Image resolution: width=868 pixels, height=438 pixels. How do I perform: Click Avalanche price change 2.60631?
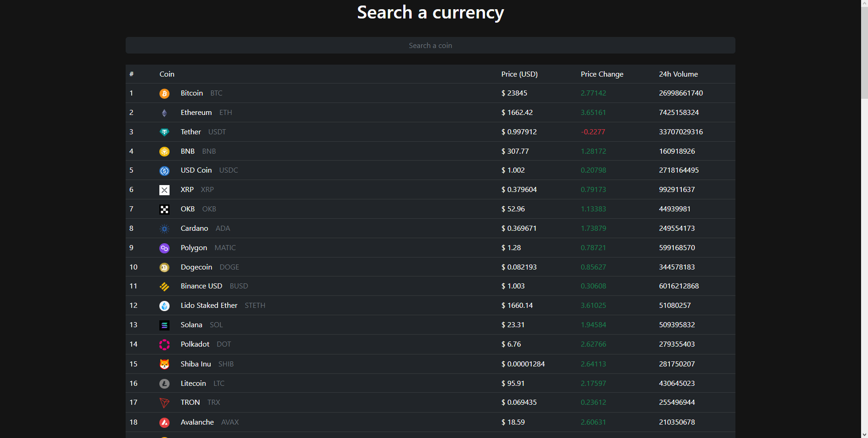click(593, 422)
